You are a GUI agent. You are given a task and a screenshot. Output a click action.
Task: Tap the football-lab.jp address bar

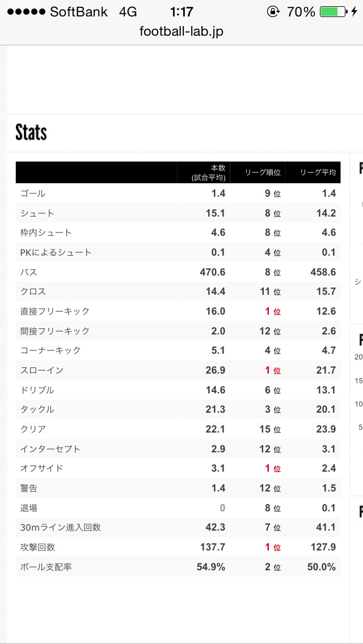point(181,32)
